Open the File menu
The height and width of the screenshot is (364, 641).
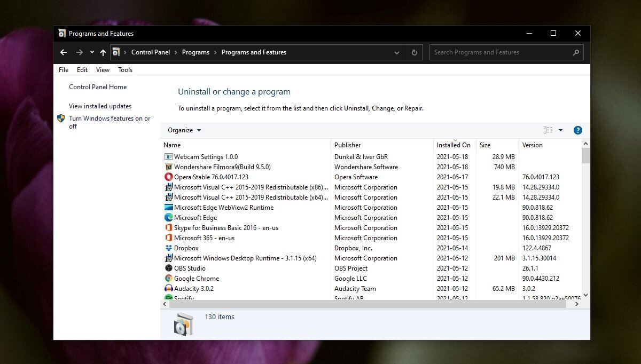tap(63, 69)
